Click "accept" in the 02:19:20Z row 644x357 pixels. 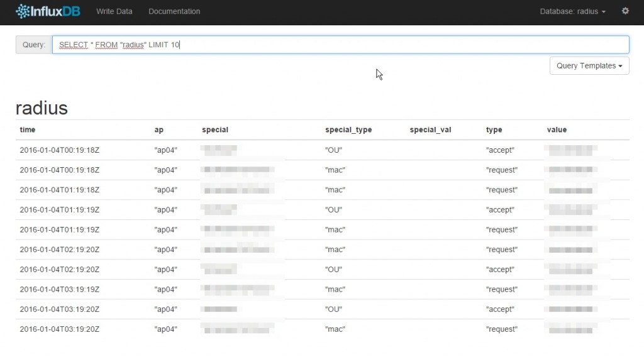(x=500, y=270)
